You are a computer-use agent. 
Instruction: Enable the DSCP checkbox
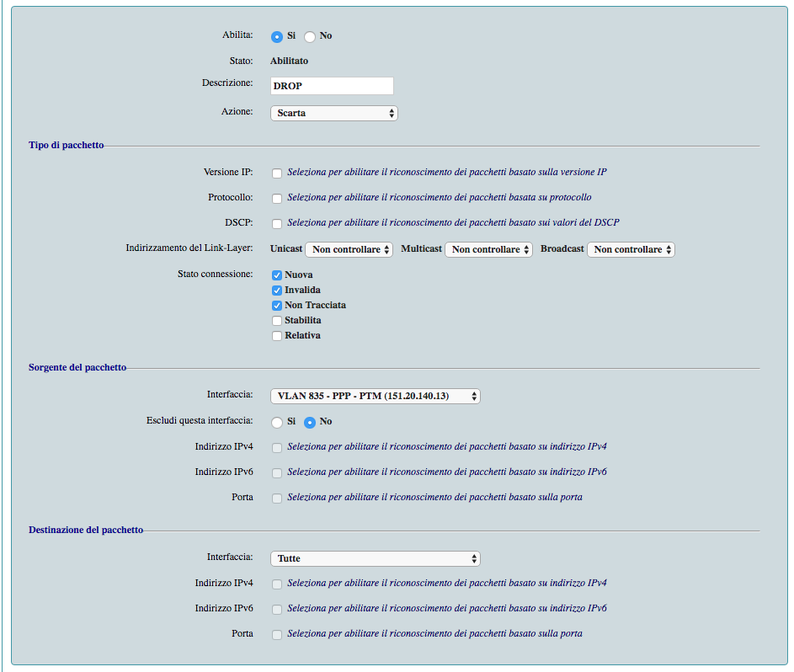tap(276, 224)
